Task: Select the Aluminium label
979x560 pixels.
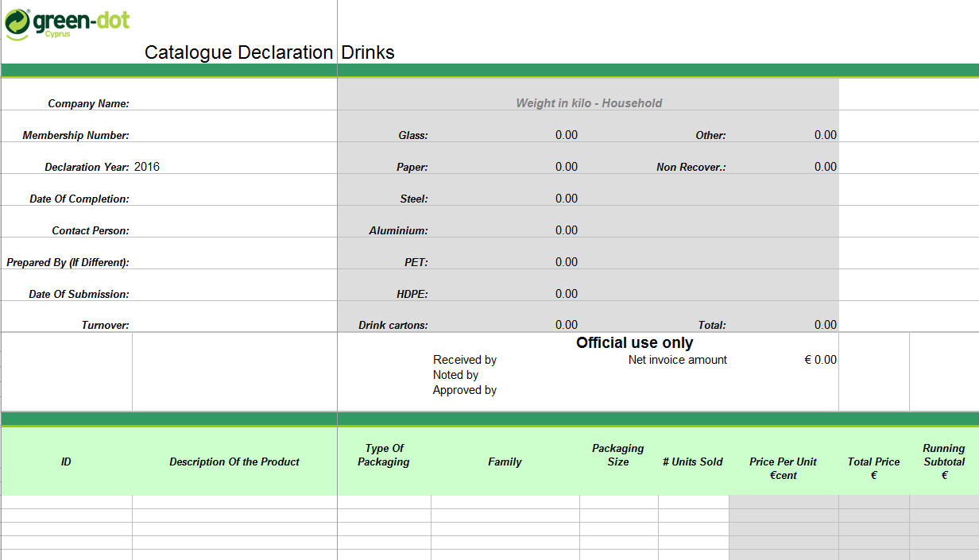Action: pyautogui.click(x=398, y=230)
